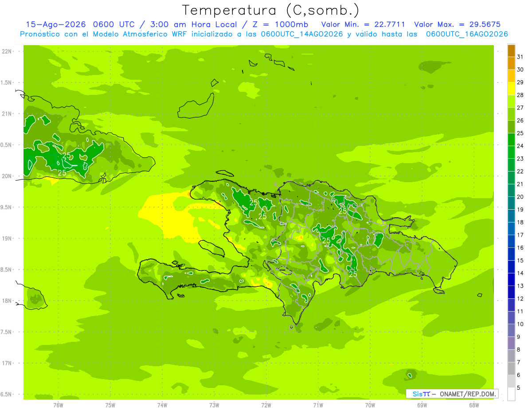Click the colorbar label 5
Screen dimensions: 532x411
[518, 388]
